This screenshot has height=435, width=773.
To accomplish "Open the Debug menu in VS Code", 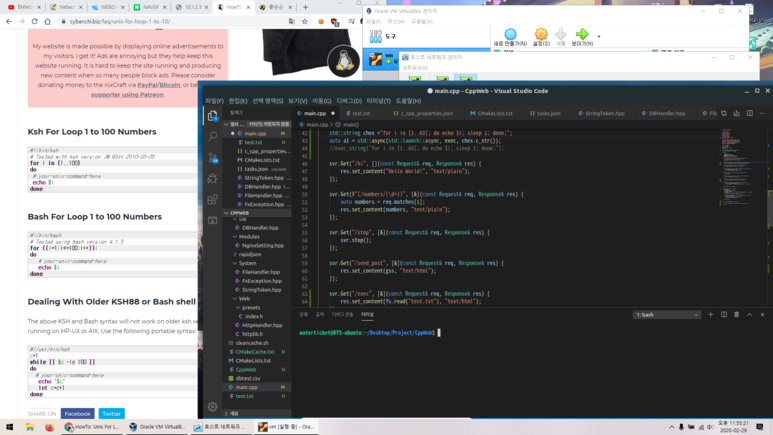I will point(349,101).
